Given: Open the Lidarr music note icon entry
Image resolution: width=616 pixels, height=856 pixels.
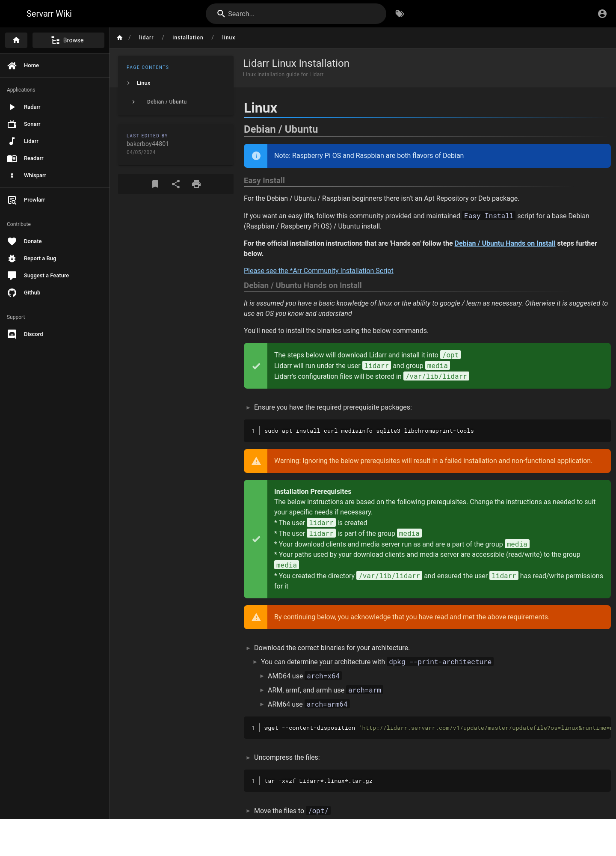Looking at the screenshot, I should [12, 141].
